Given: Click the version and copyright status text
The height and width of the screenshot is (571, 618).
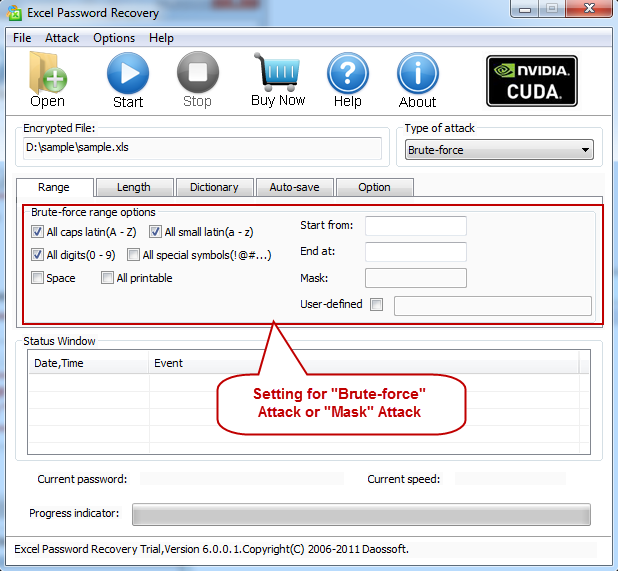Looking at the screenshot, I should [x=211, y=549].
